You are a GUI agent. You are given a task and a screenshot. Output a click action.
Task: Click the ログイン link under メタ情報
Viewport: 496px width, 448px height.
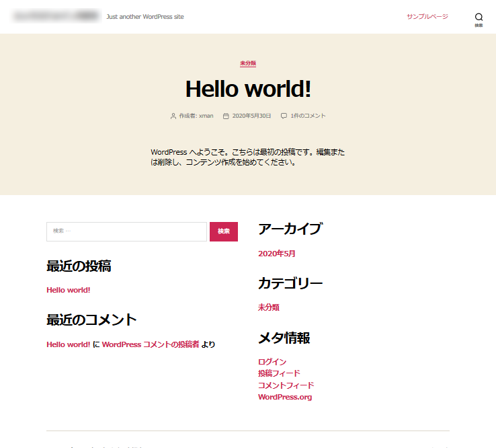coord(272,362)
